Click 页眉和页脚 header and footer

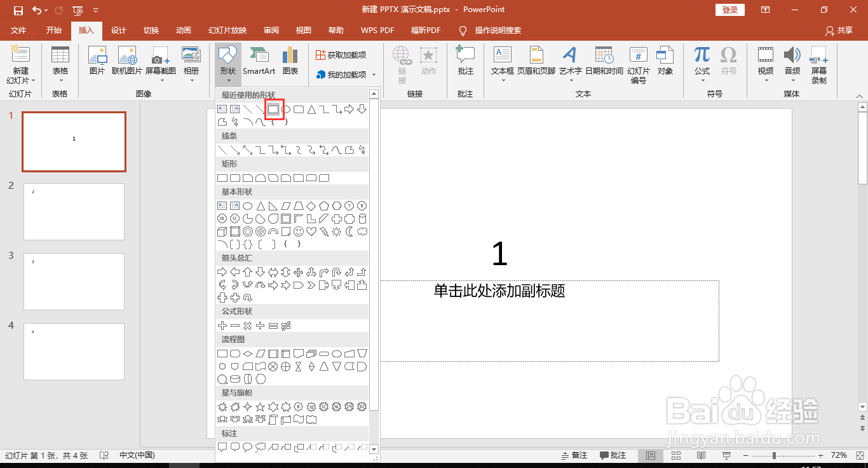click(x=536, y=61)
